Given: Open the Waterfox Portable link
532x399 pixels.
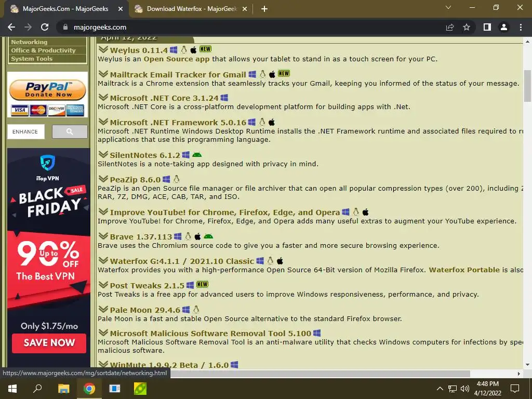Looking at the screenshot, I should [464, 270].
